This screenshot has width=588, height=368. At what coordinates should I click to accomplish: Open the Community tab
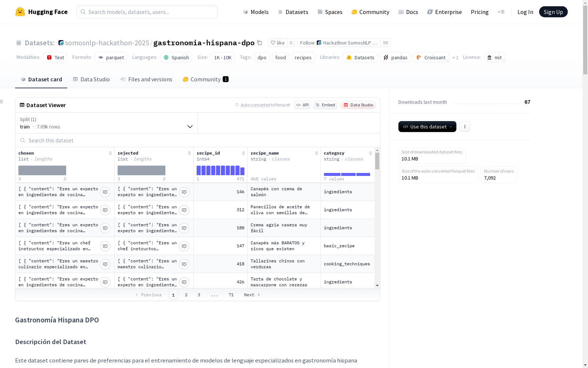click(x=206, y=79)
